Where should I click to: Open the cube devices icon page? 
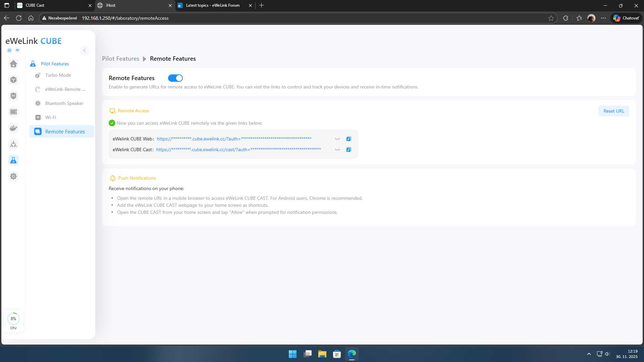click(x=13, y=80)
